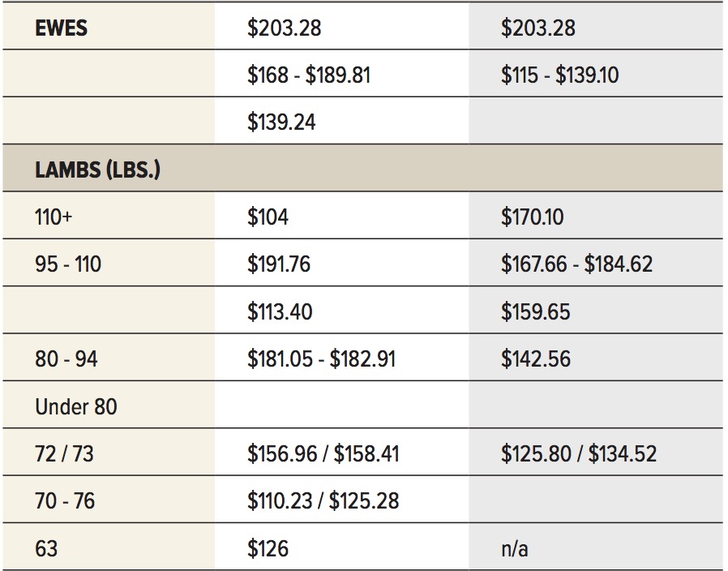
Task: Click the $181.05 - $182.91 price range
Action: (x=321, y=359)
